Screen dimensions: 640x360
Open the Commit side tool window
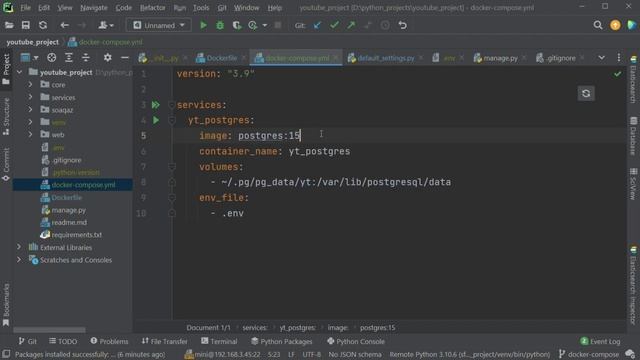(x=6, y=164)
